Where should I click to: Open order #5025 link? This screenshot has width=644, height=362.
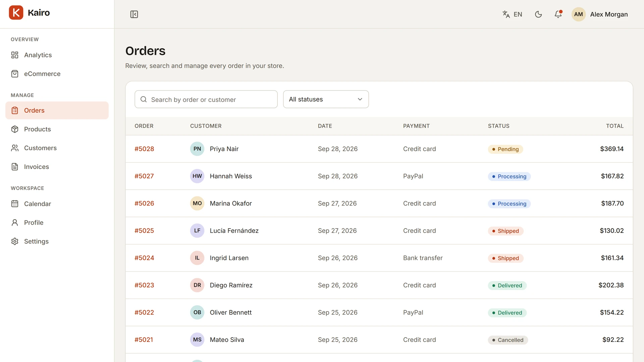pos(144,231)
